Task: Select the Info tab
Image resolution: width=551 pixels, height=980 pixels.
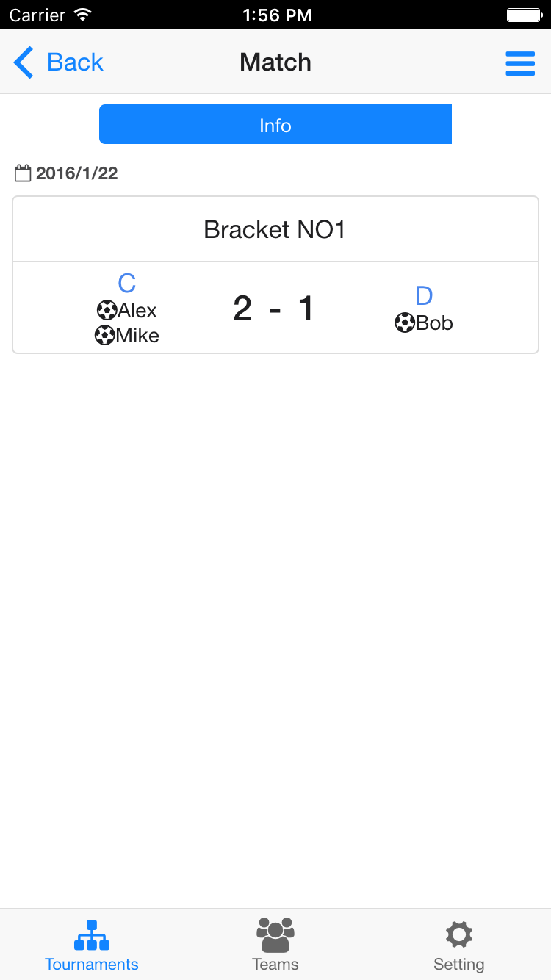Action: (275, 125)
